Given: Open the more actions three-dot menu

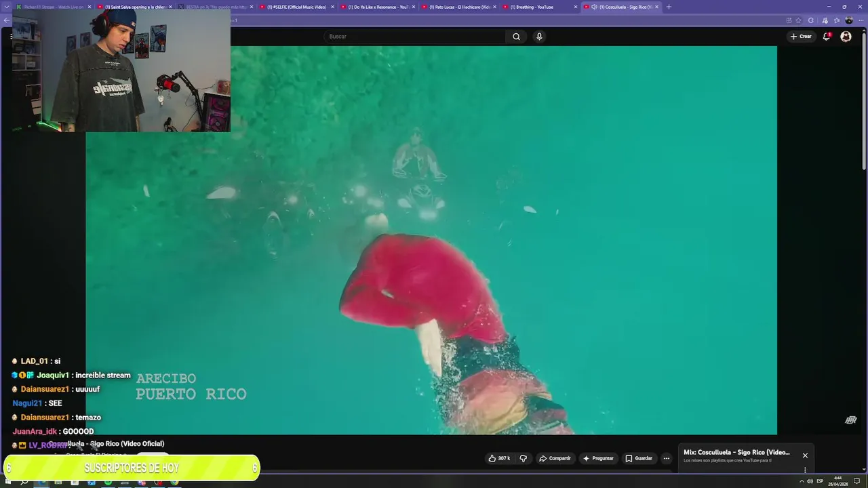Looking at the screenshot, I should click(x=666, y=458).
